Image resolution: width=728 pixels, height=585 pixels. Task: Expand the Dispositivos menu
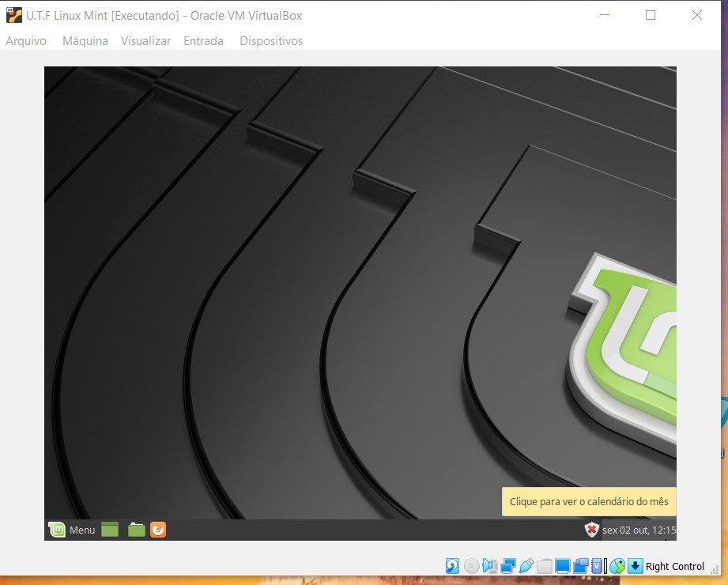pyautogui.click(x=271, y=41)
